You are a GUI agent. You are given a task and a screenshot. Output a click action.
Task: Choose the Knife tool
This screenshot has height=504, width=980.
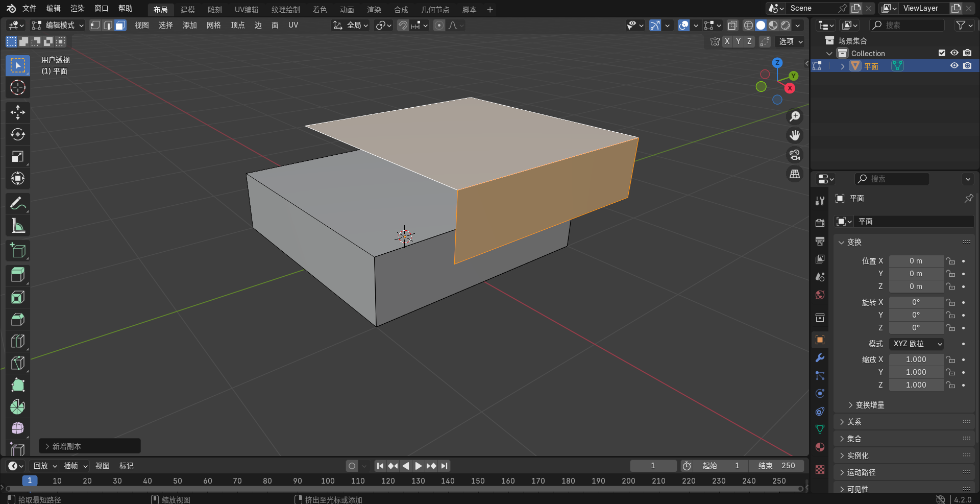click(x=18, y=363)
